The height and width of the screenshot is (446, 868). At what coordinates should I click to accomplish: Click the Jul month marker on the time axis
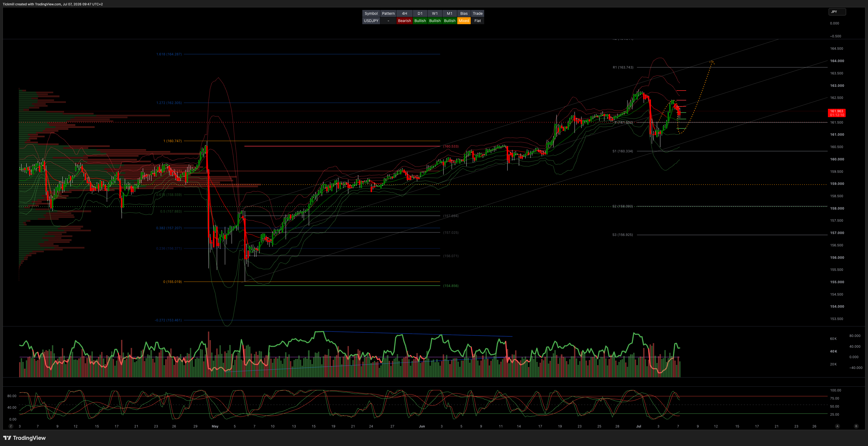[639, 426]
